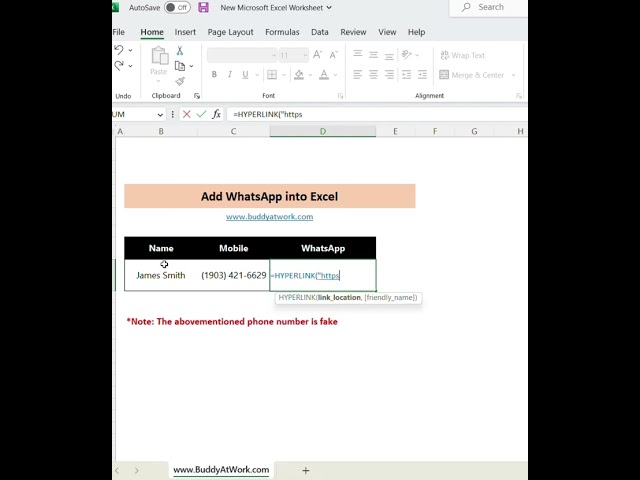Expand the Fill Color dropdown arrow
This screenshot has height=480, width=640.
click(x=310, y=75)
